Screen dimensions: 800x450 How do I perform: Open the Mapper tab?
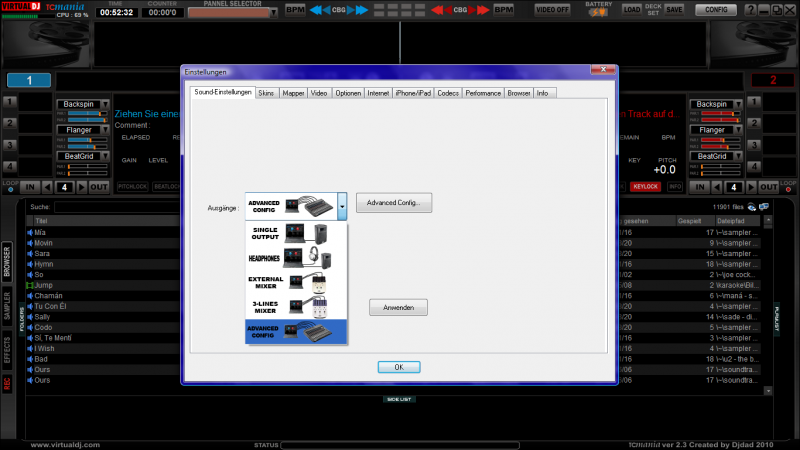tap(293, 93)
